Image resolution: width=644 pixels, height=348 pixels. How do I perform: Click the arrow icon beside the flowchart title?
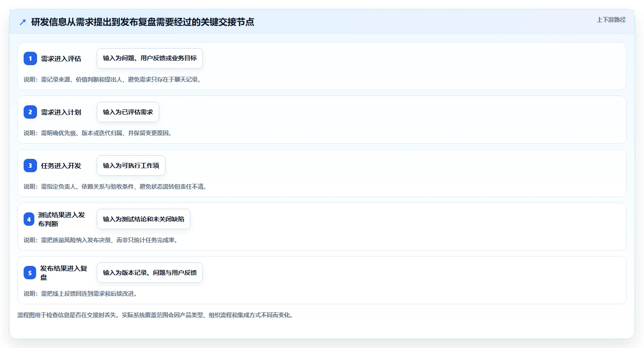click(23, 22)
